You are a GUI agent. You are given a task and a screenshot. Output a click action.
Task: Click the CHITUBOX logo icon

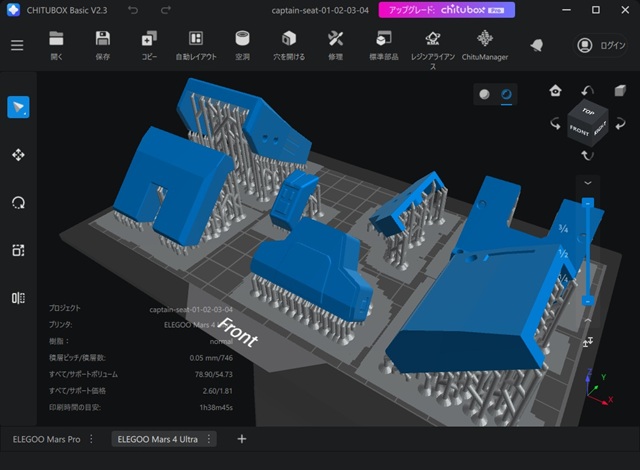click(13, 10)
